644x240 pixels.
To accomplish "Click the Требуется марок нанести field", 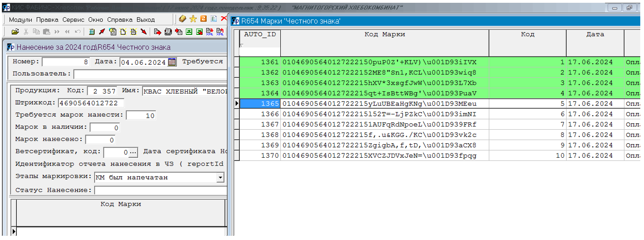I will (x=141, y=115).
